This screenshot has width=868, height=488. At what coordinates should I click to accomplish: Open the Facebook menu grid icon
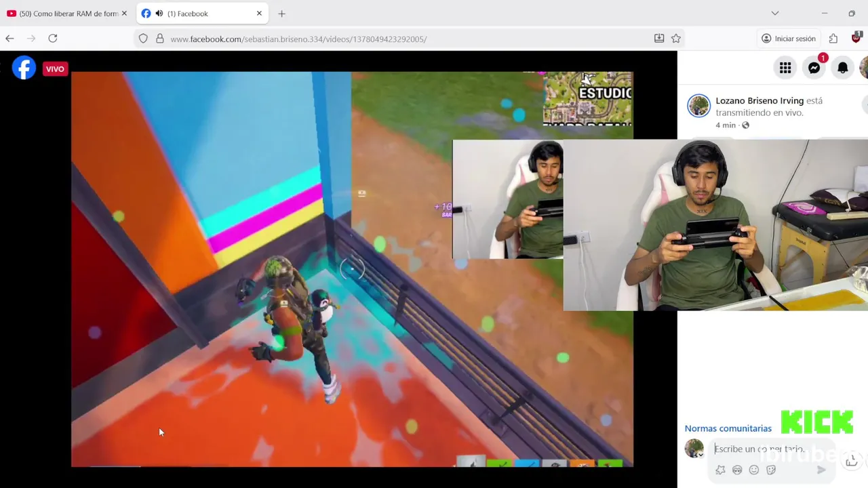tap(785, 68)
